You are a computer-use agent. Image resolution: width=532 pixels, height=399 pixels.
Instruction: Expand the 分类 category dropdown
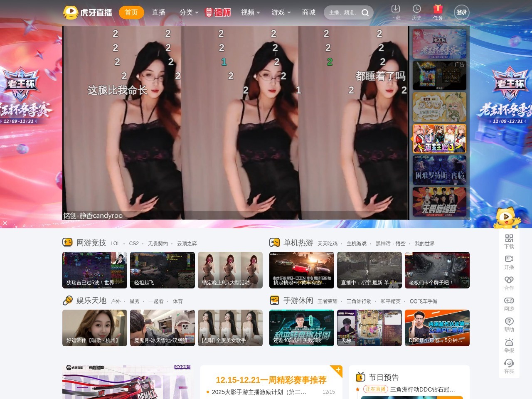pyautogui.click(x=189, y=12)
